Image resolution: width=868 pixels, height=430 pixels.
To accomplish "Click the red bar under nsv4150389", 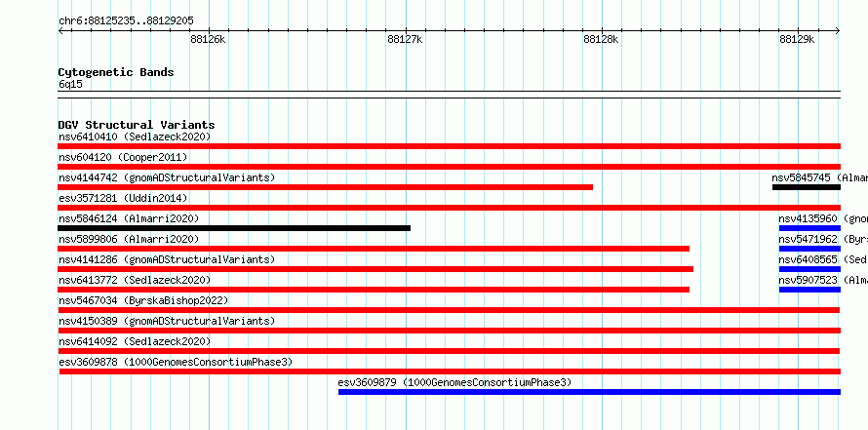I will point(449,331).
